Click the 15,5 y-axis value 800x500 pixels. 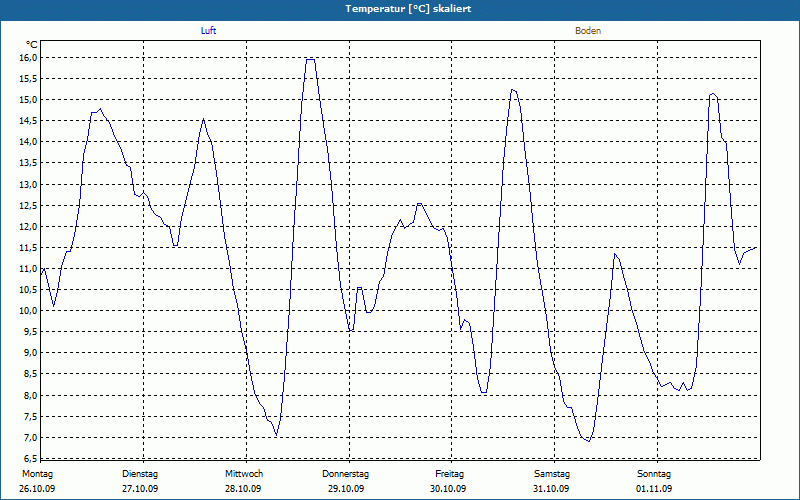point(29,79)
